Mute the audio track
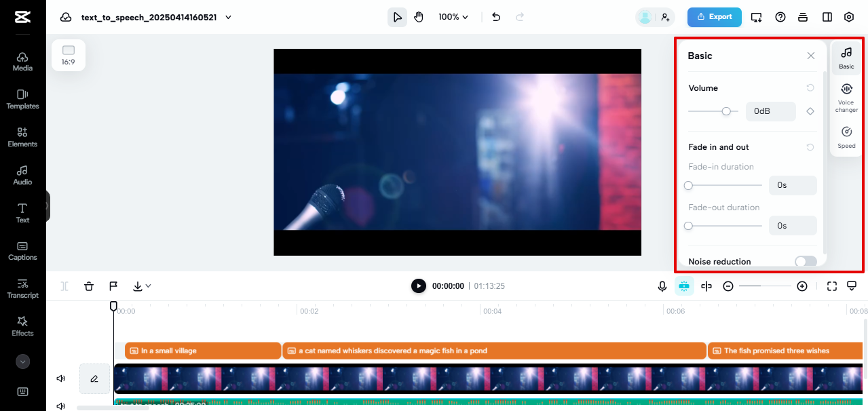This screenshot has height=411, width=868. point(60,406)
